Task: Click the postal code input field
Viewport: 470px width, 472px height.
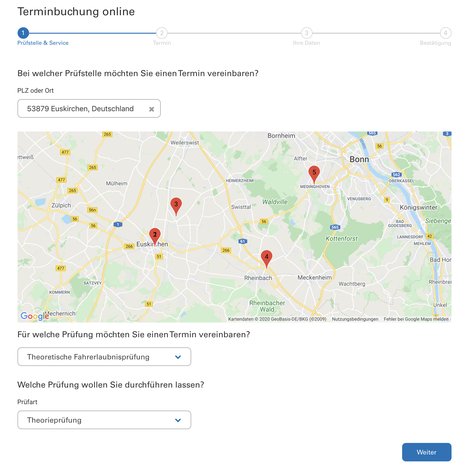Action: click(89, 108)
